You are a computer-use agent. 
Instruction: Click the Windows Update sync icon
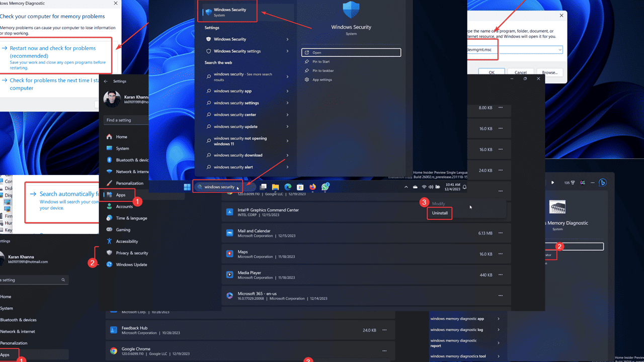pos(109,264)
